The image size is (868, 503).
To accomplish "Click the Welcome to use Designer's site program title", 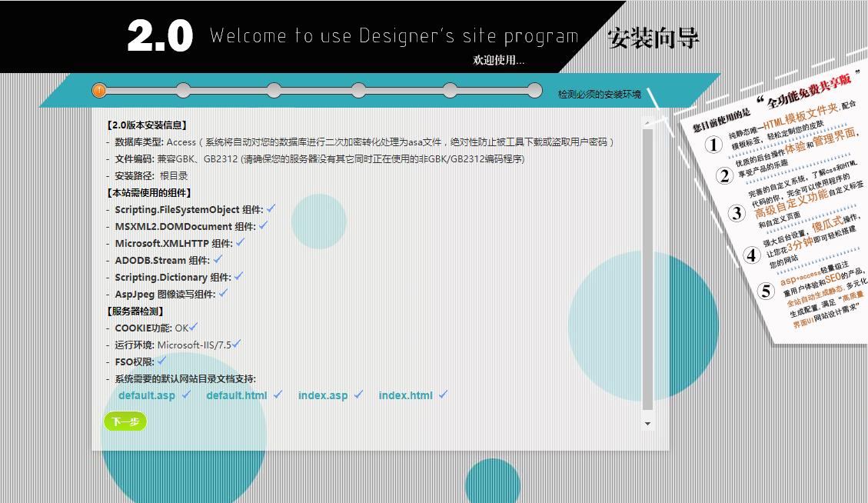I will click(x=394, y=36).
